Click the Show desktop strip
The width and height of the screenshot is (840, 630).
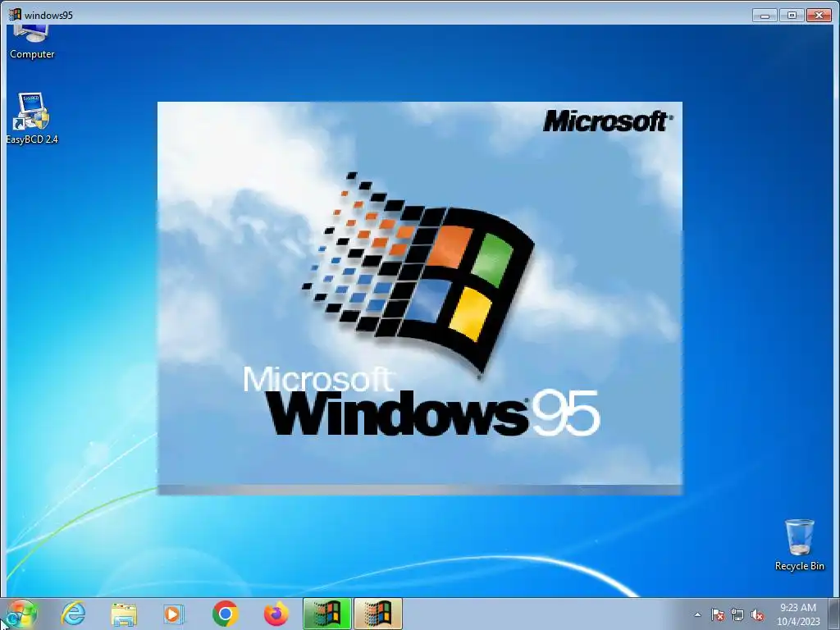pos(834,614)
